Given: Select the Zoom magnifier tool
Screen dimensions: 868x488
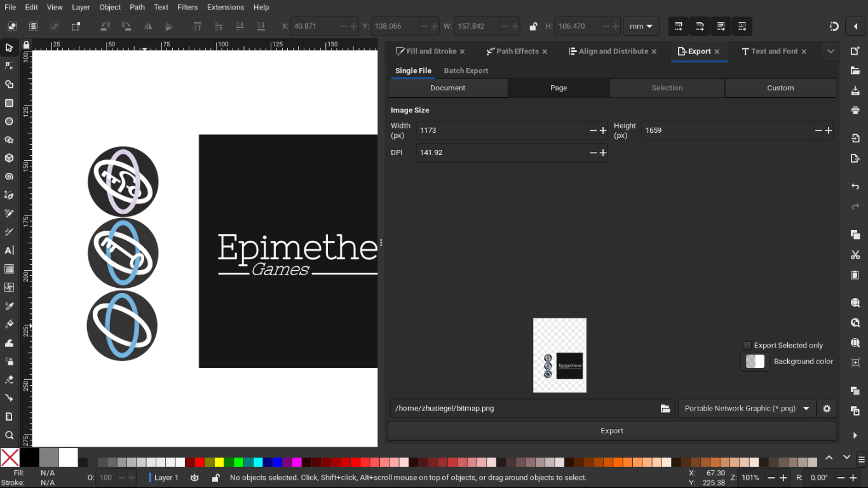Looking at the screenshot, I should click(9, 435).
